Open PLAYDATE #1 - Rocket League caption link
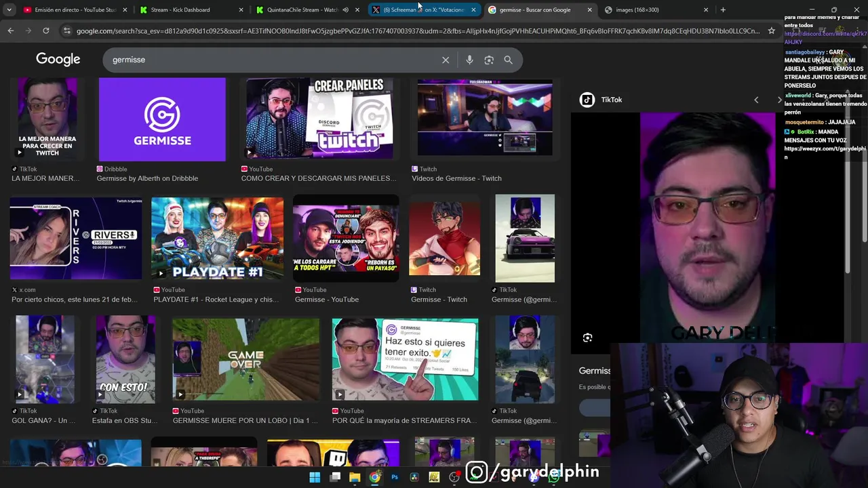 (216, 300)
